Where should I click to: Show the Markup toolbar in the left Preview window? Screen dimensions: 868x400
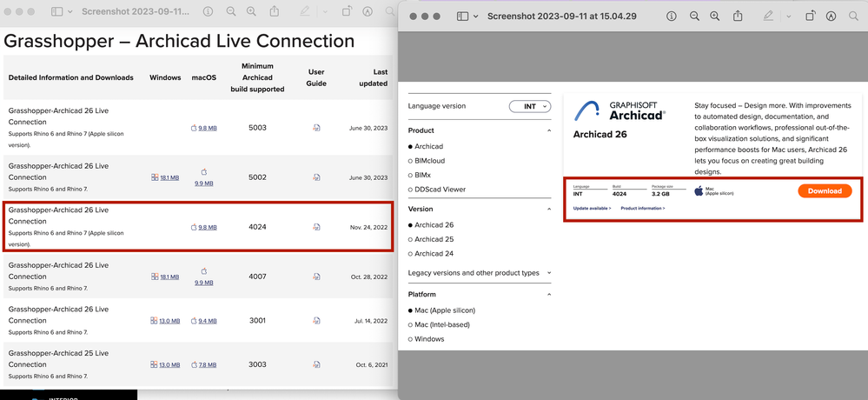(367, 11)
